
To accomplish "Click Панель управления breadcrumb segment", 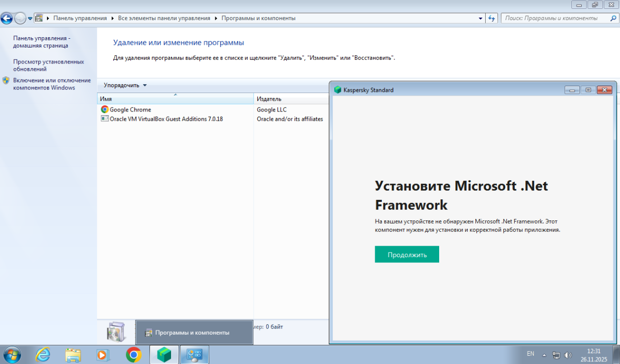I will pyautogui.click(x=80, y=18).
